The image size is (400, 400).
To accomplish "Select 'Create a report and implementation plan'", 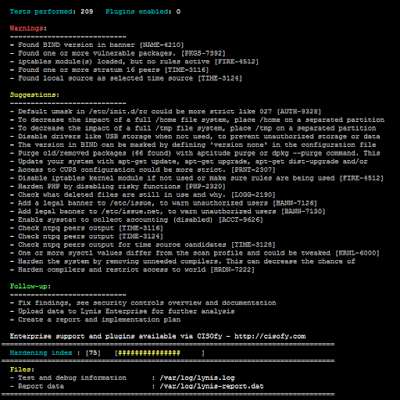I will coord(99,320).
